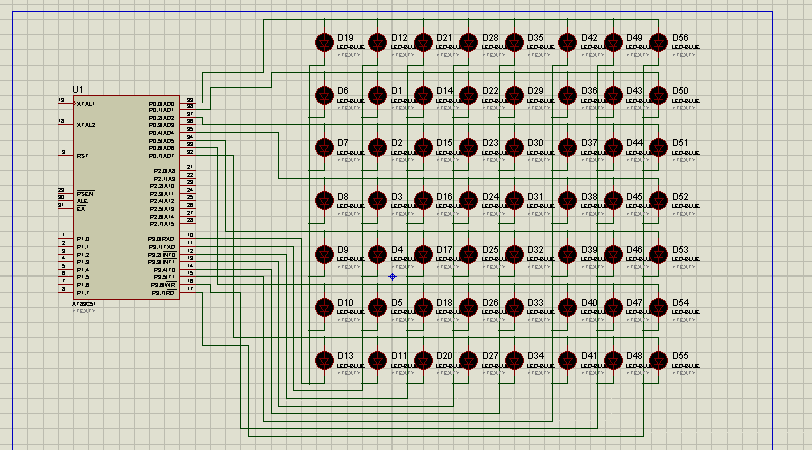Select the LED symbol labeled D36

click(x=568, y=96)
